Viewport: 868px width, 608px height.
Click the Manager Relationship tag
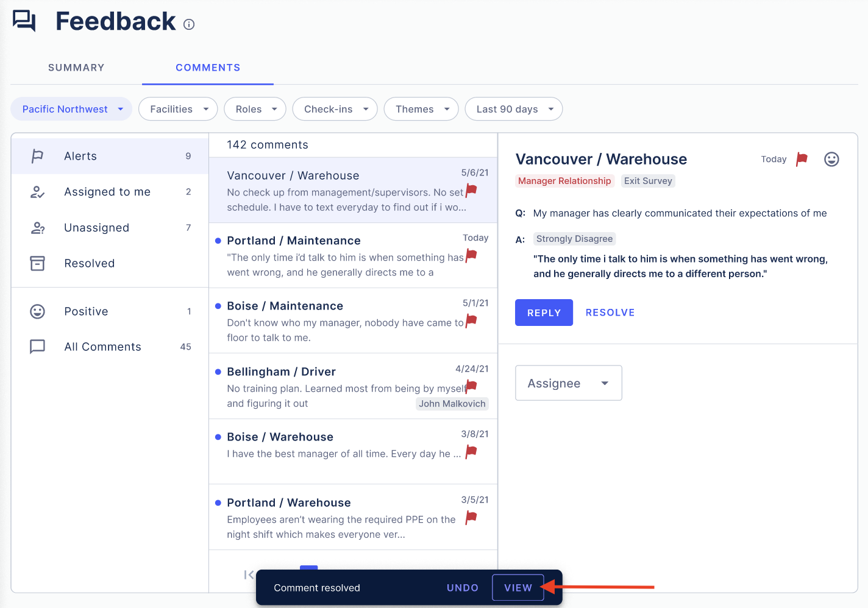(x=564, y=181)
